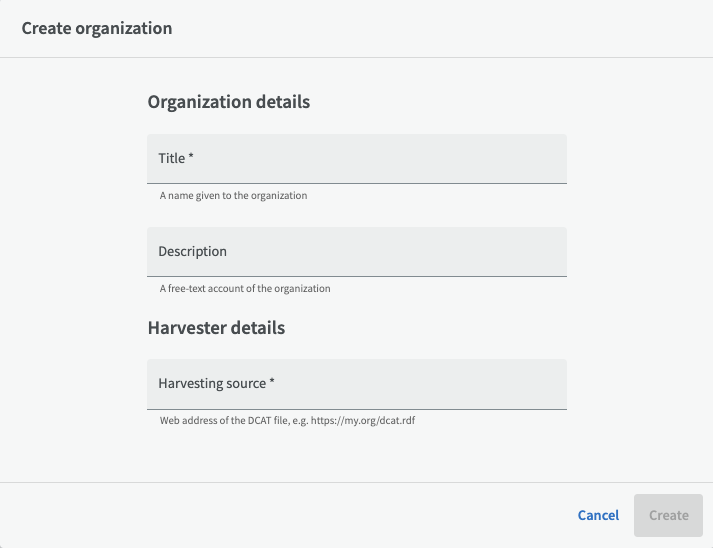Click the Description placeholder label

point(192,251)
